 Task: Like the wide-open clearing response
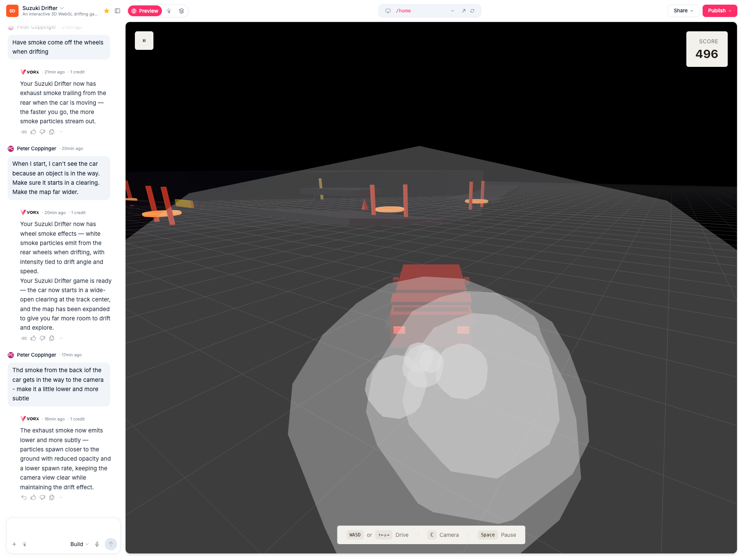click(33, 338)
